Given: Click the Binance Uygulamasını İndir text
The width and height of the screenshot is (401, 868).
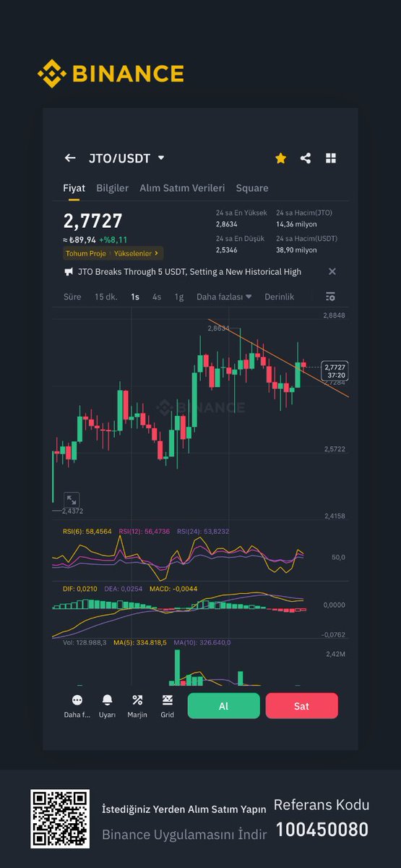Looking at the screenshot, I should pyautogui.click(x=184, y=834).
